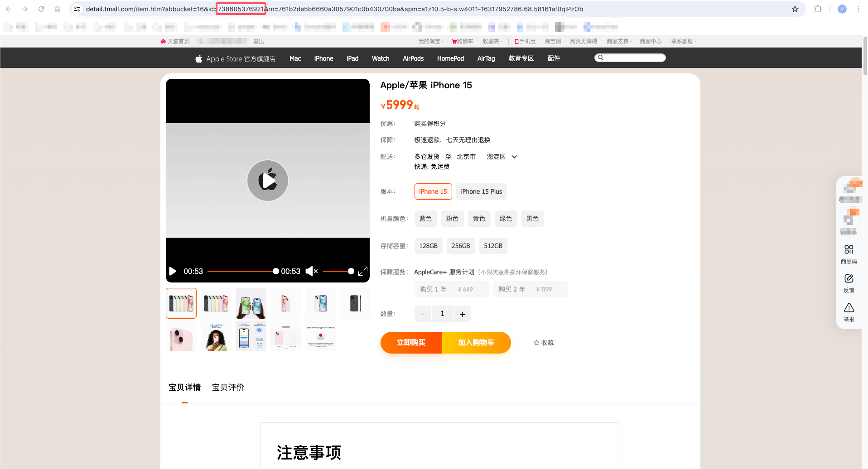Open the 配件 store menu

pos(554,58)
